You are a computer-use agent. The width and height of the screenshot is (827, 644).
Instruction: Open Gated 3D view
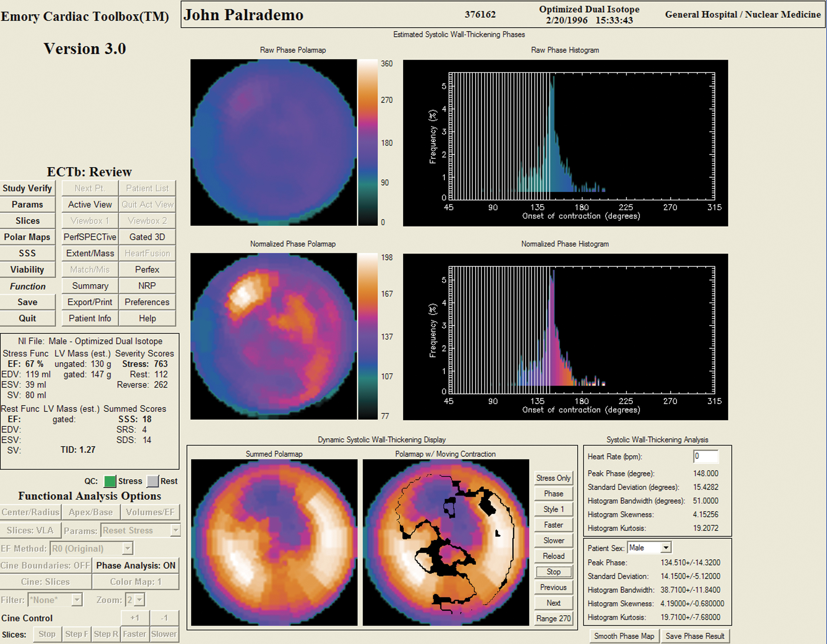[147, 237]
